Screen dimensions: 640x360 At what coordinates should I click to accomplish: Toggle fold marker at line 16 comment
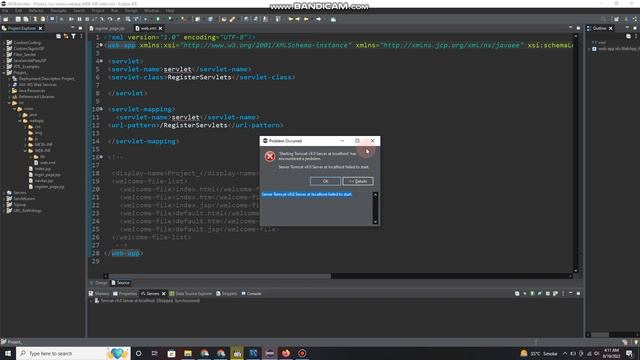(101, 157)
